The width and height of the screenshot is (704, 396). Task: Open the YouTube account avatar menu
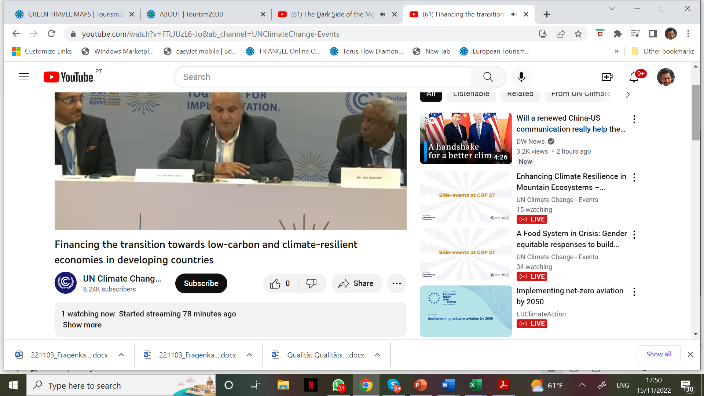[666, 77]
